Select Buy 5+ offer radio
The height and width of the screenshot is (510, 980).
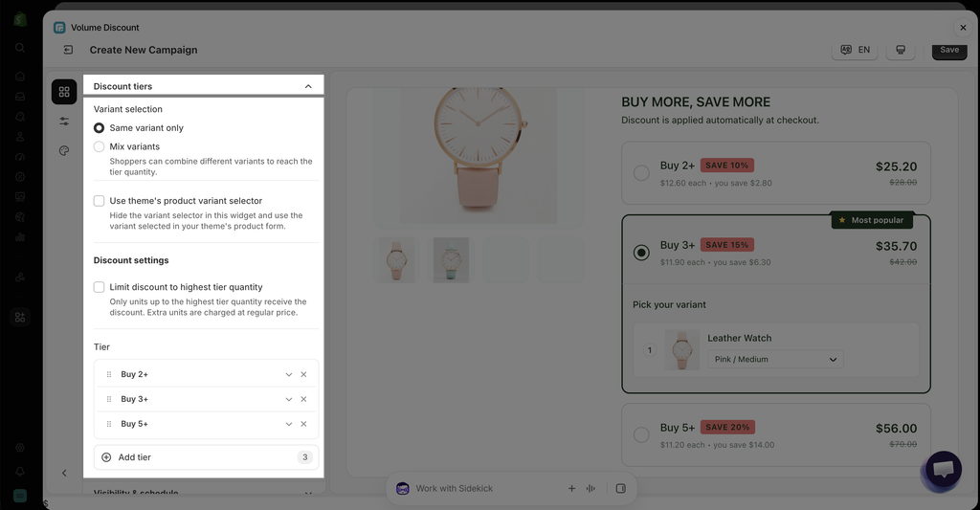pyautogui.click(x=641, y=435)
